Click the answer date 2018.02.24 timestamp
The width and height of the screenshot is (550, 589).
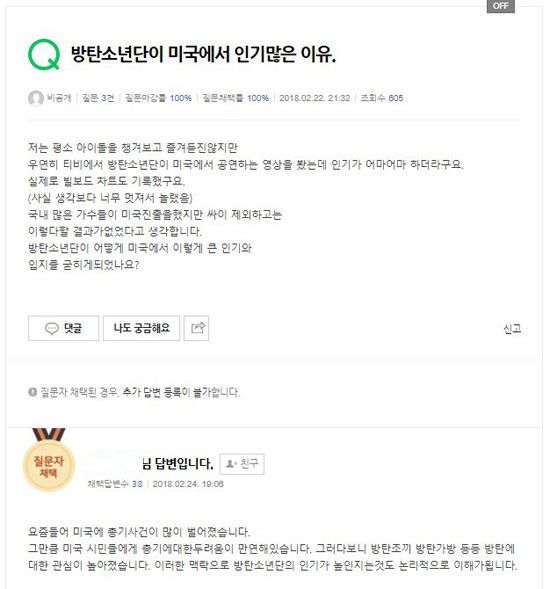click(188, 484)
